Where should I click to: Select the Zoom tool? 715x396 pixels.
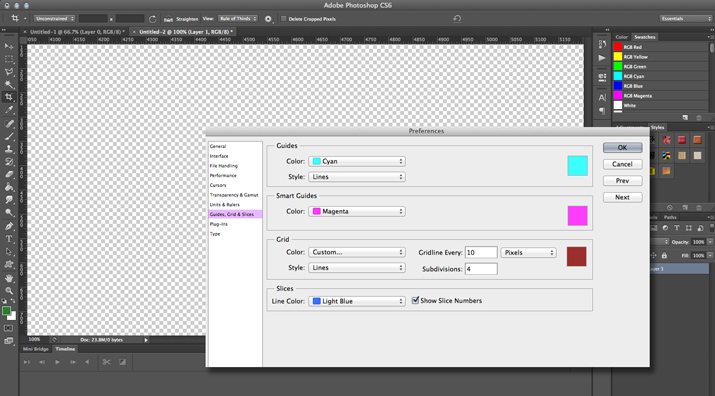[x=9, y=291]
